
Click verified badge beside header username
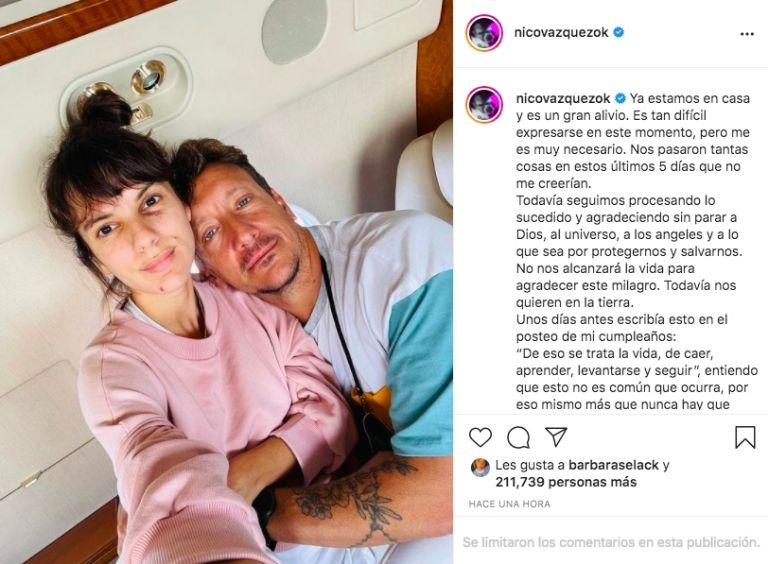pos(619,32)
